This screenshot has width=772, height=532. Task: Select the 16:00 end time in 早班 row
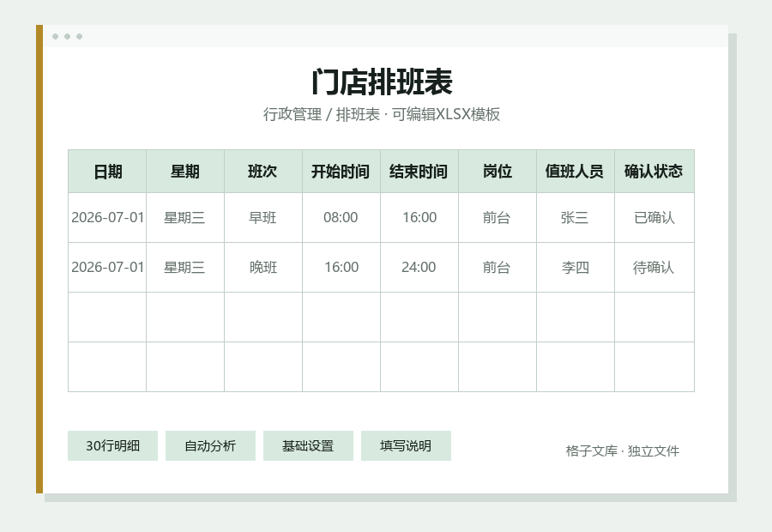[x=419, y=217]
